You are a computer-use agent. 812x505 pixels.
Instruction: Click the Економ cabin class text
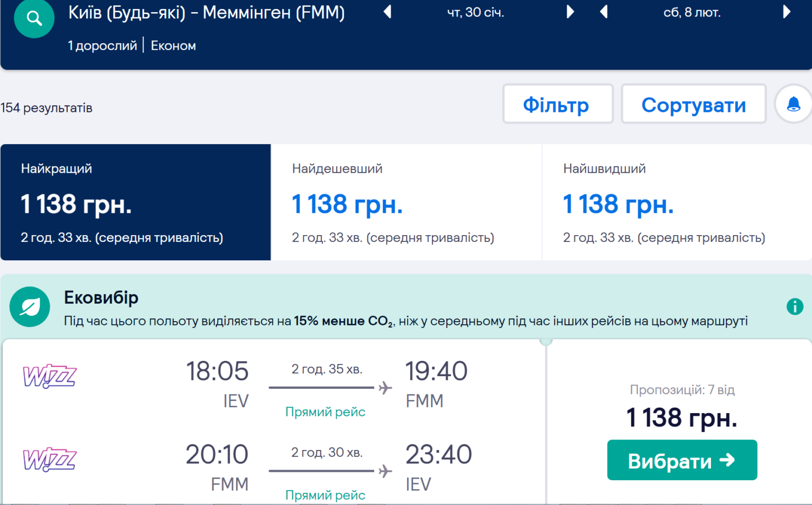coord(173,45)
